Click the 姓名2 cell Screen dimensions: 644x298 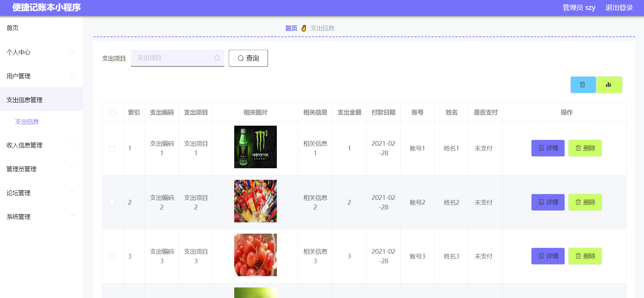(x=451, y=203)
